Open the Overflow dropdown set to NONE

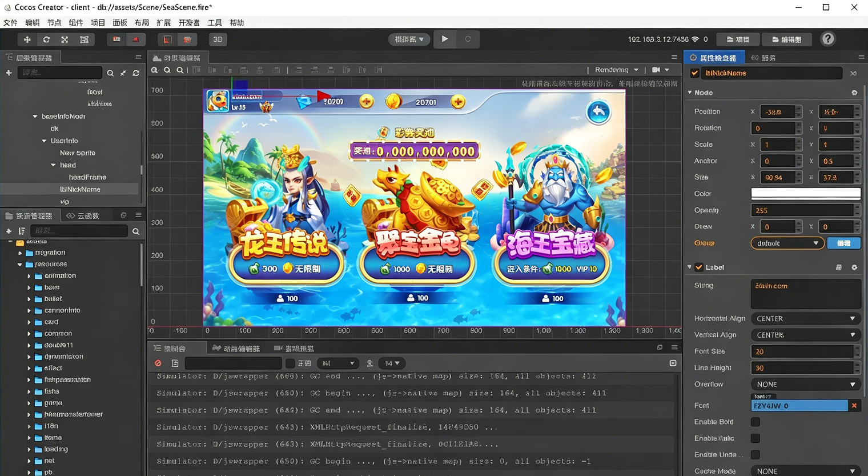tap(805, 385)
